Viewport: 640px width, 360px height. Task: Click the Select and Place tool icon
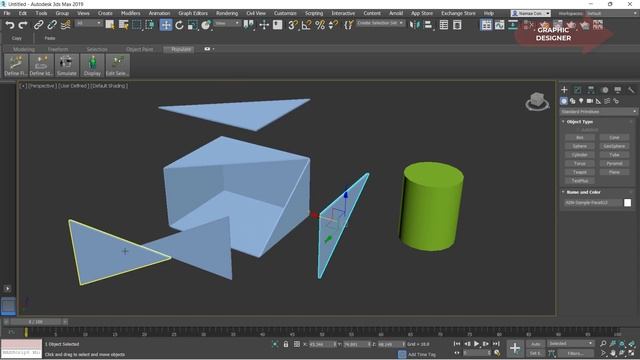[x=206, y=25]
